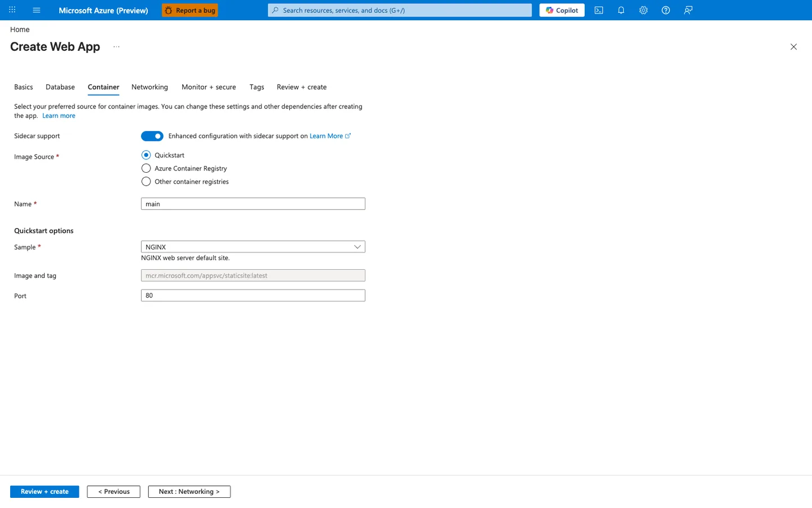812x508 pixels.
Task: Go to the Monitor + secure tab
Action: (209, 87)
